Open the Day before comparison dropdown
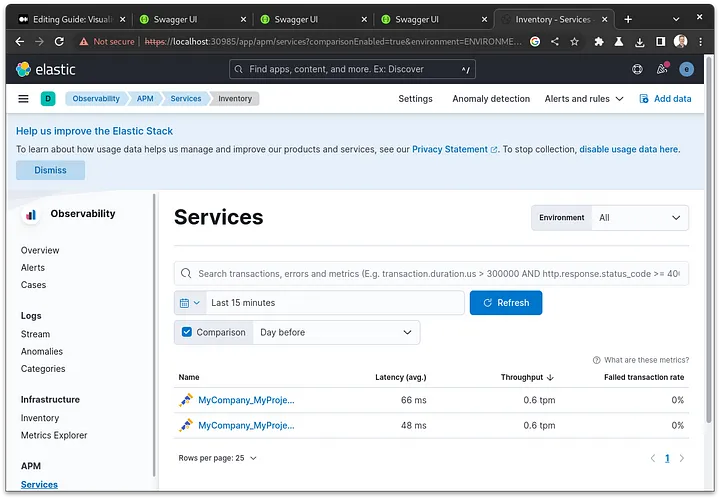Viewport: 720px width, 499px height. (336, 332)
